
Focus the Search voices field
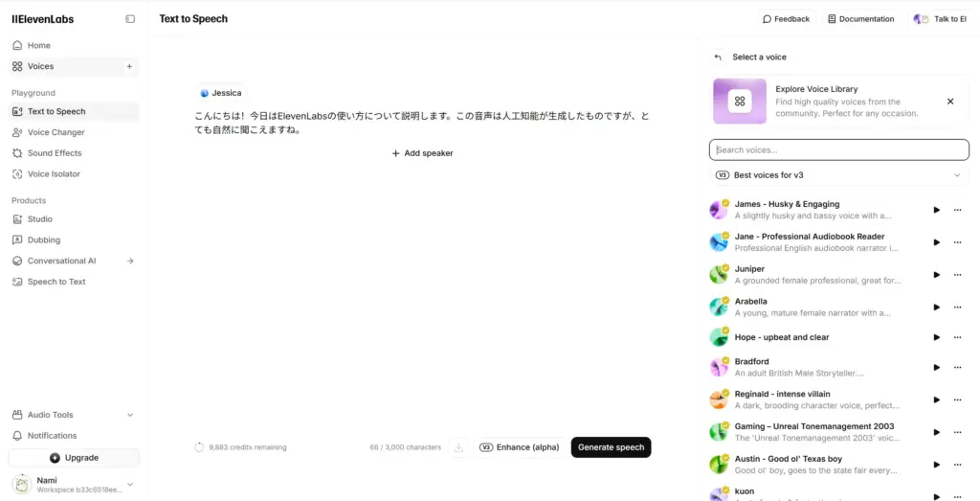[838, 150]
